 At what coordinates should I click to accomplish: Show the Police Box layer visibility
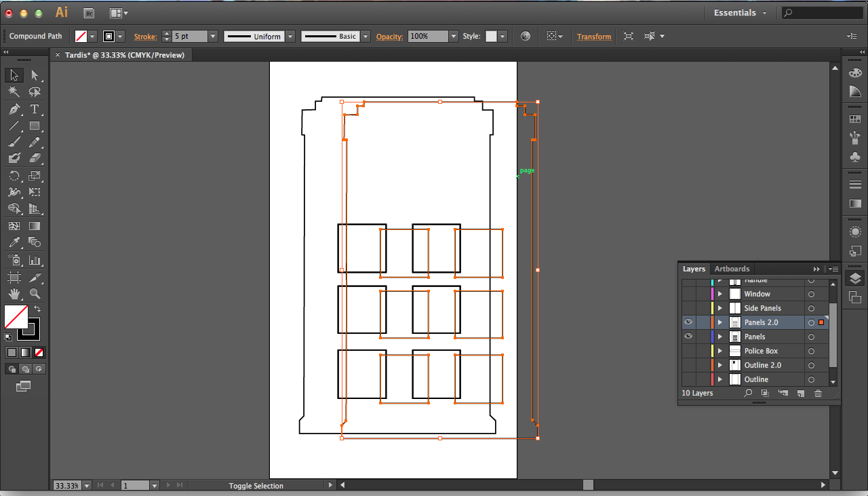pos(688,351)
